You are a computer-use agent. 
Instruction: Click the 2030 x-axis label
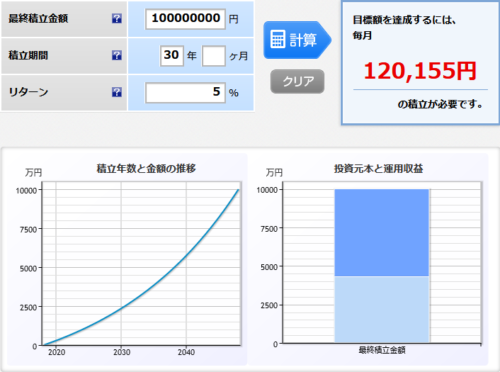tap(122, 352)
